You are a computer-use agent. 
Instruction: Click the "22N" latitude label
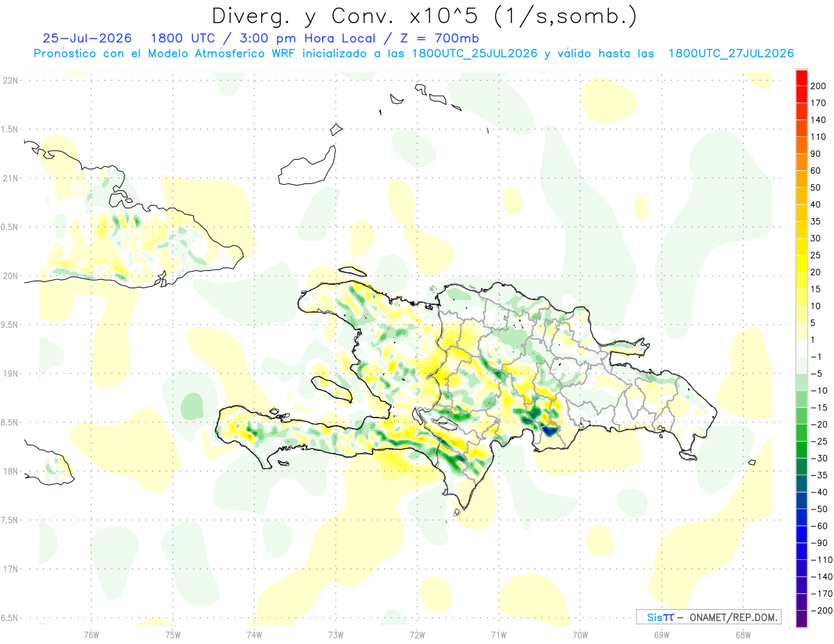9,81
